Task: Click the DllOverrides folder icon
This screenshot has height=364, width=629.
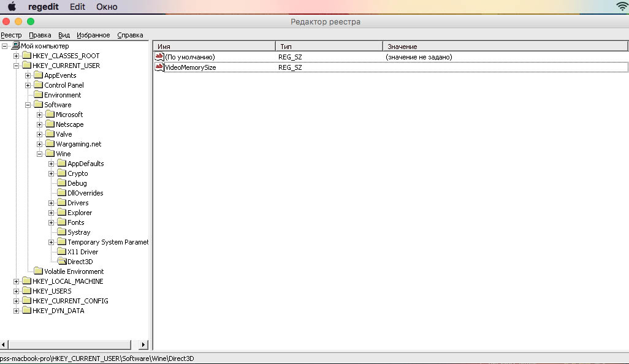Action: pyautogui.click(x=61, y=193)
